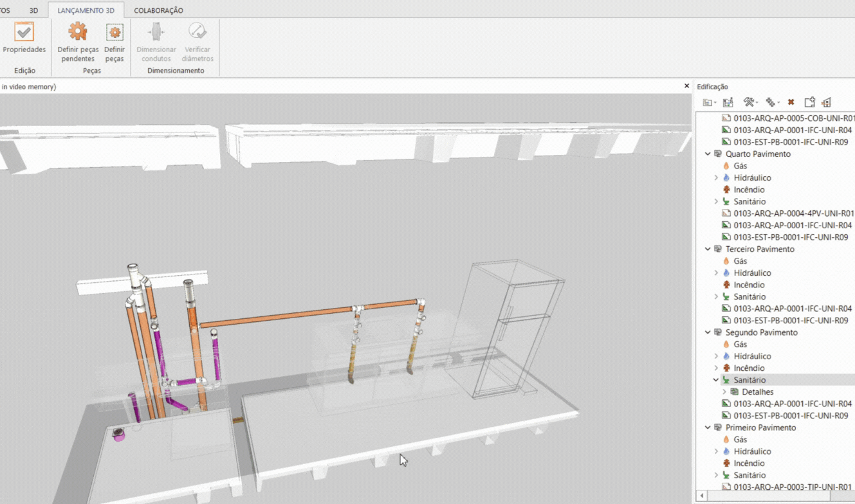The height and width of the screenshot is (504, 855).
Task: Switch to the 3D ribbon tab
Action: [x=33, y=10]
